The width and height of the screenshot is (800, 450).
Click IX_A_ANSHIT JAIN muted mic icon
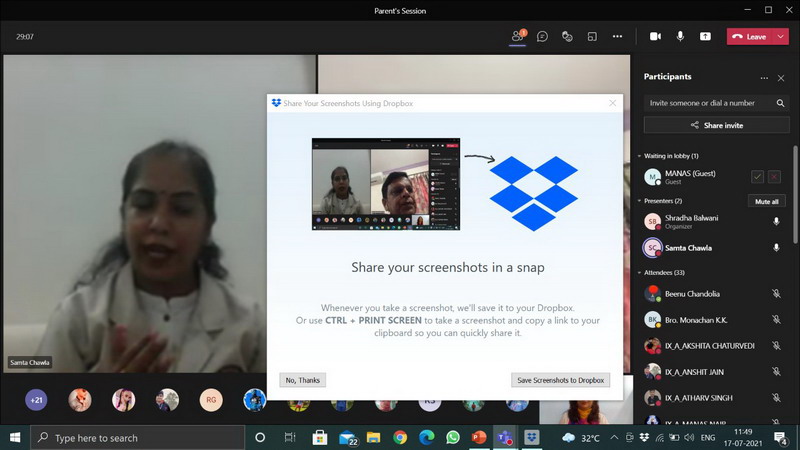[x=776, y=371]
